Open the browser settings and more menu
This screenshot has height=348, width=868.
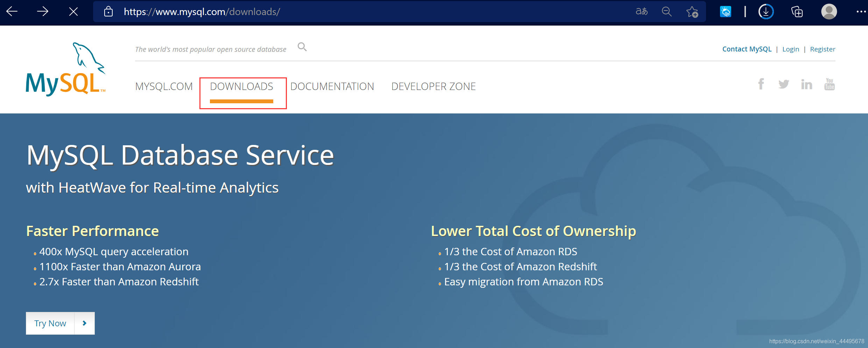861,12
